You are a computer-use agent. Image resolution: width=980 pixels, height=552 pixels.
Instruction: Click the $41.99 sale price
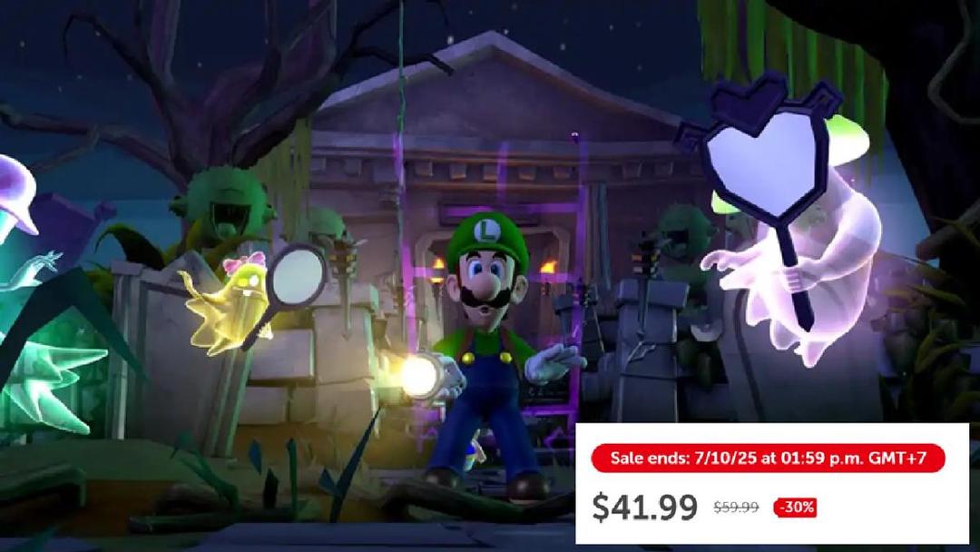644,507
